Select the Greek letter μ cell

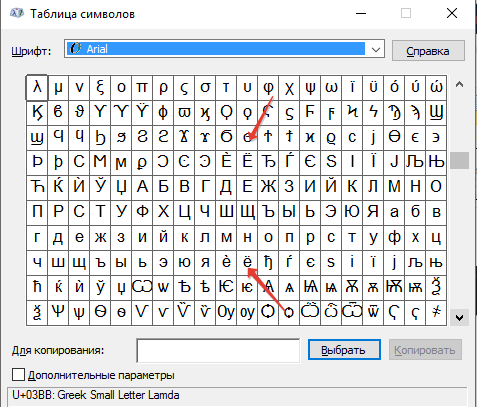pos(58,88)
